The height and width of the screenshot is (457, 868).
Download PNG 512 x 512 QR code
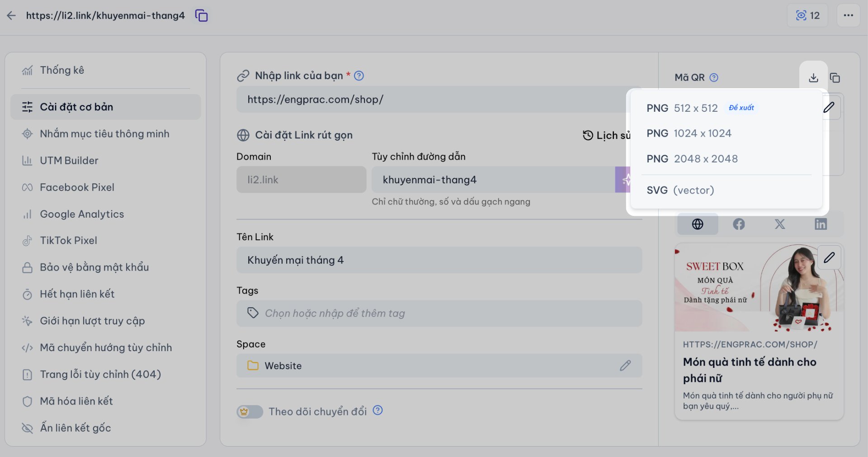point(726,108)
